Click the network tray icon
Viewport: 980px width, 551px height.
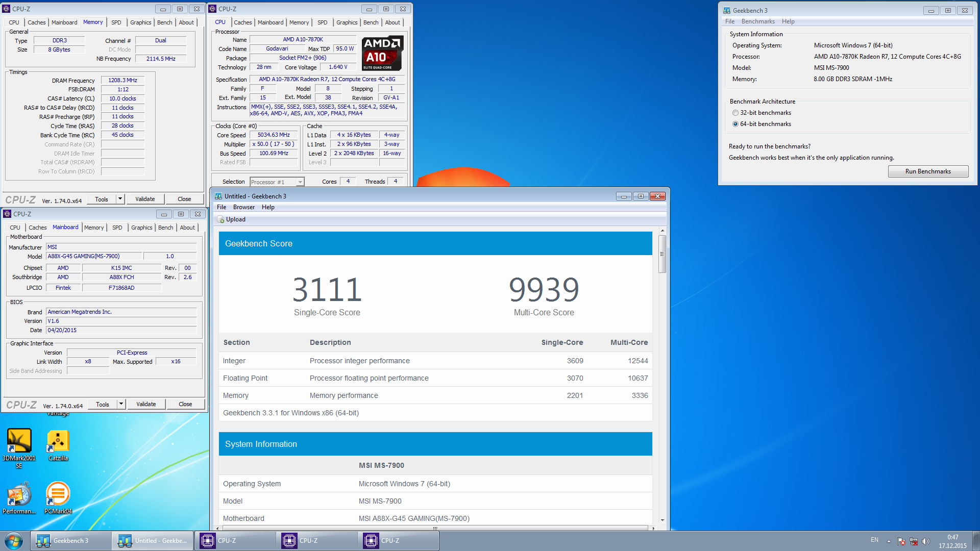click(x=914, y=541)
